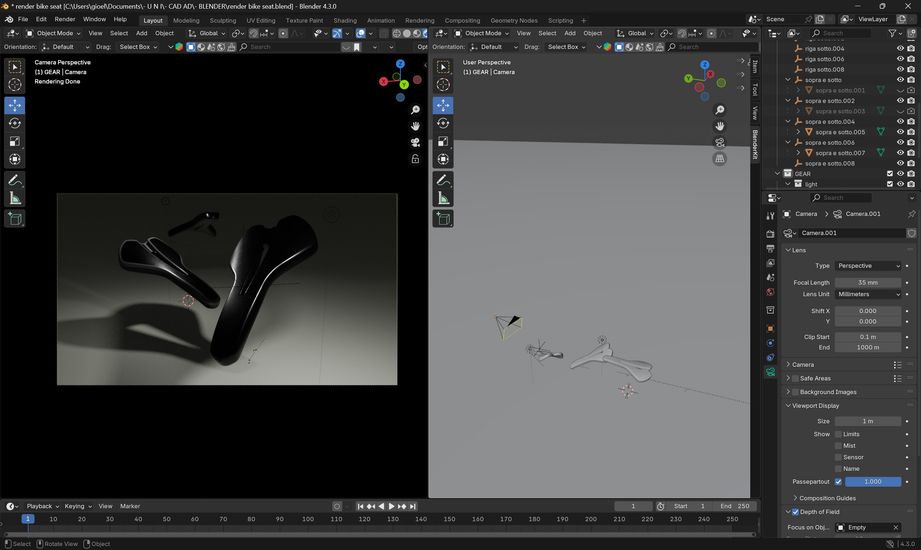Open the lens Type Perspective dropdown
This screenshot has height=550, width=921.
coord(868,266)
